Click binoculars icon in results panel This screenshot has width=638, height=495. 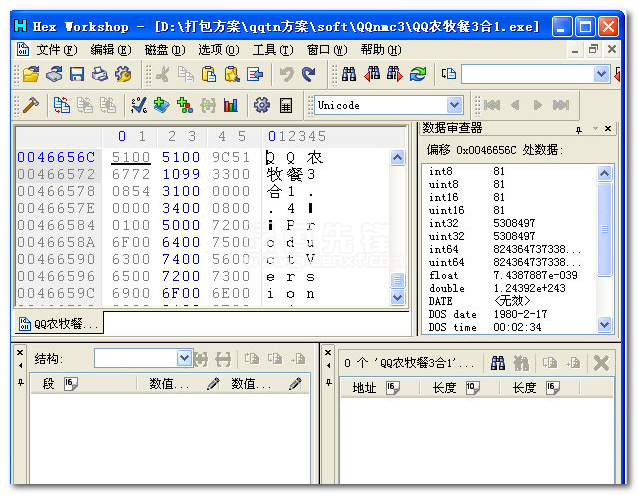[x=498, y=363]
